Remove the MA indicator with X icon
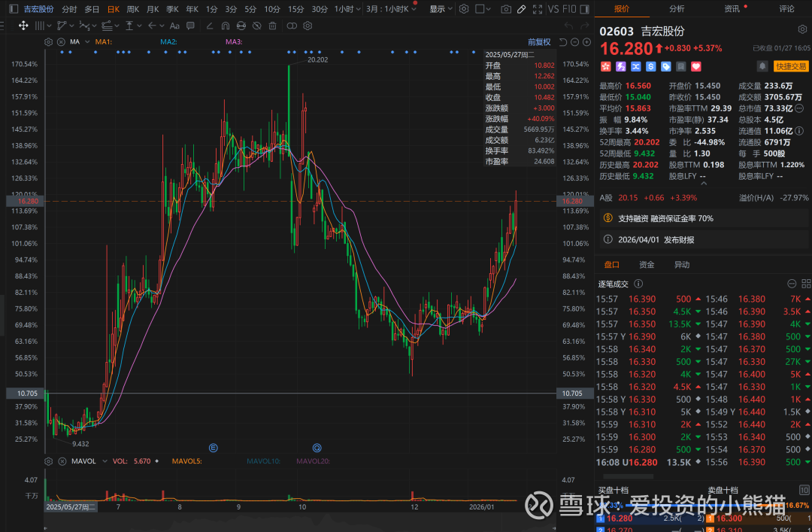812x532 pixels. coord(61,42)
